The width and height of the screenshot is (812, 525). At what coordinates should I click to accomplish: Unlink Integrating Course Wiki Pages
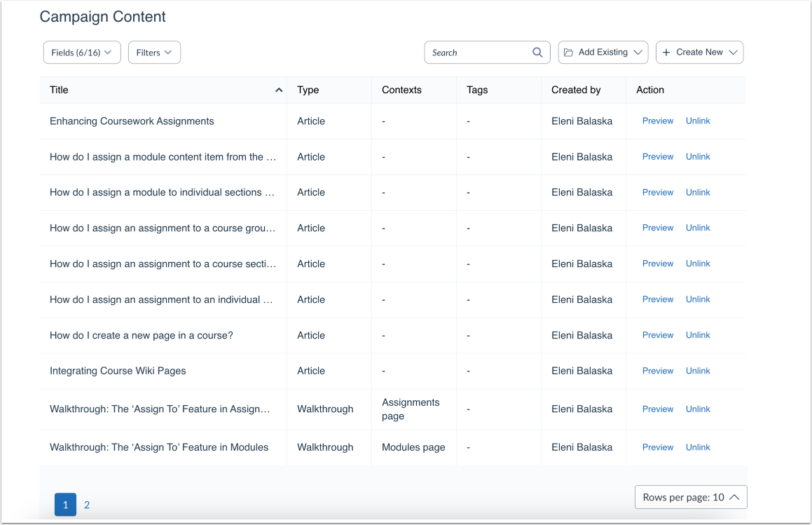(698, 371)
